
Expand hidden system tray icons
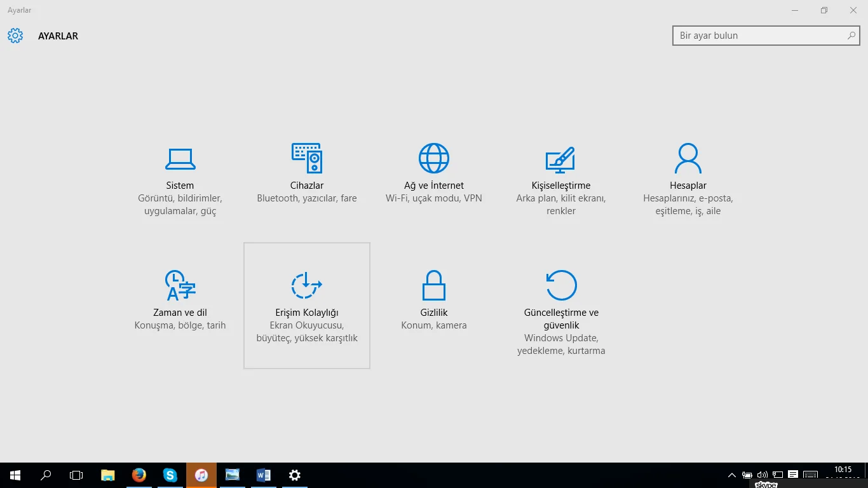click(731, 475)
